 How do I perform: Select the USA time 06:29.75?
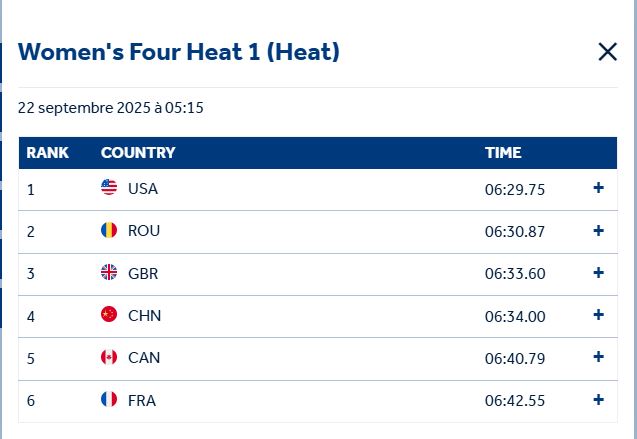pyautogui.click(x=515, y=189)
